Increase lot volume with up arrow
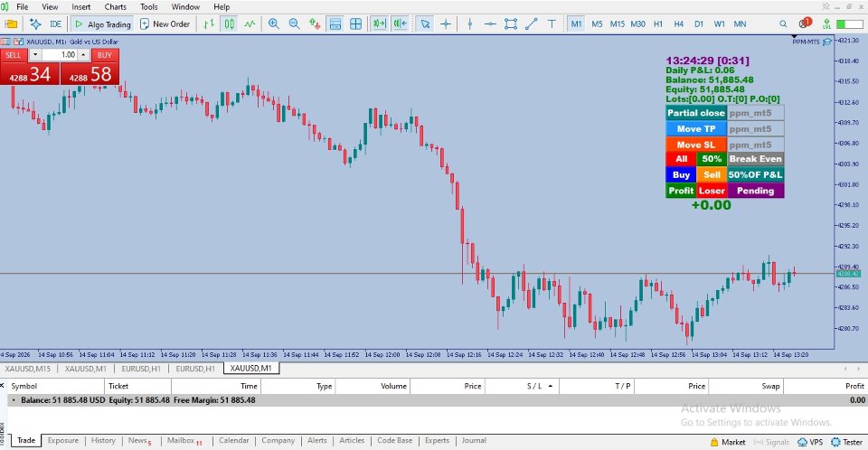The width and height of the screenshot is (868, 450). pos(83,55)
